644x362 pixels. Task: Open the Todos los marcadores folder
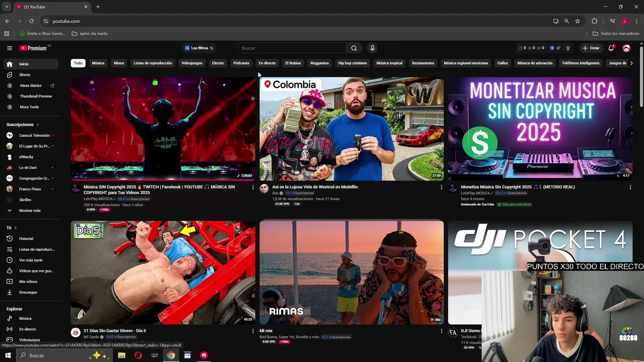tap(616, 34)
